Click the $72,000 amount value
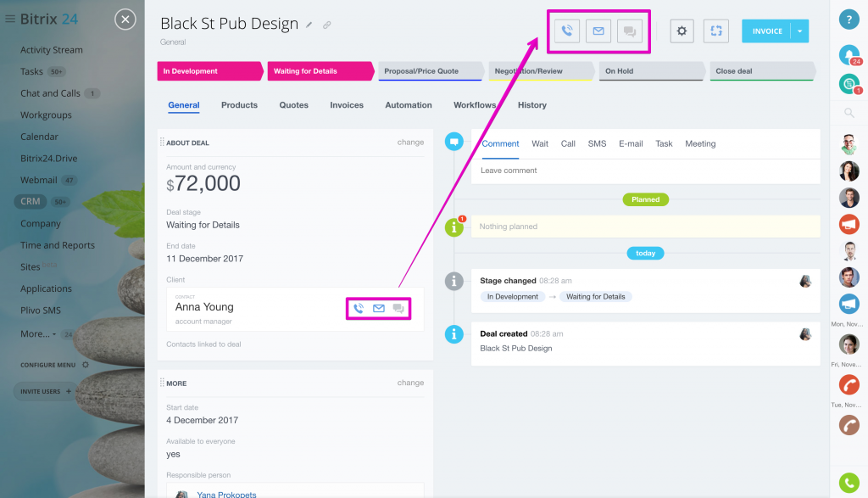This screenshot has height=498, width=868. click(203, 183)
